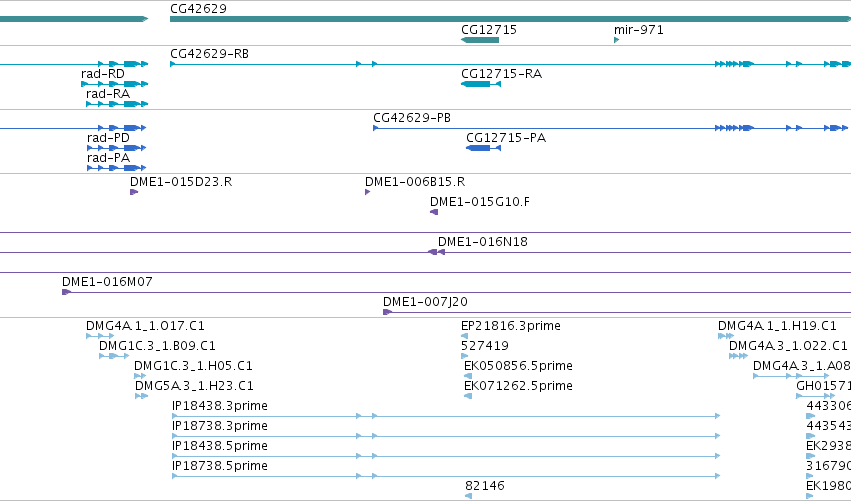Click the DME1-015D23.R marker
The image size is (851, 501).
(x=134, y=192)
